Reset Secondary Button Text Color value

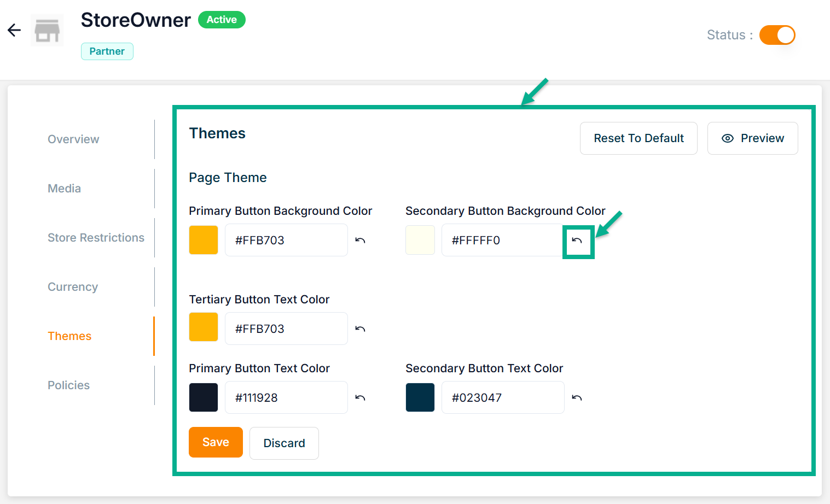pyautogui.click(x=577, y=398)
